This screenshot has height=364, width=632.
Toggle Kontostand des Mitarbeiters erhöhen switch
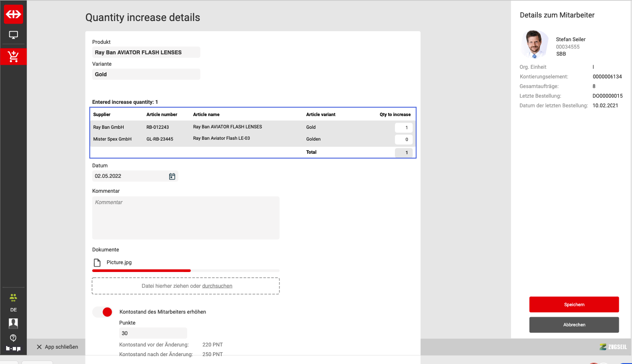click(103, 312)
